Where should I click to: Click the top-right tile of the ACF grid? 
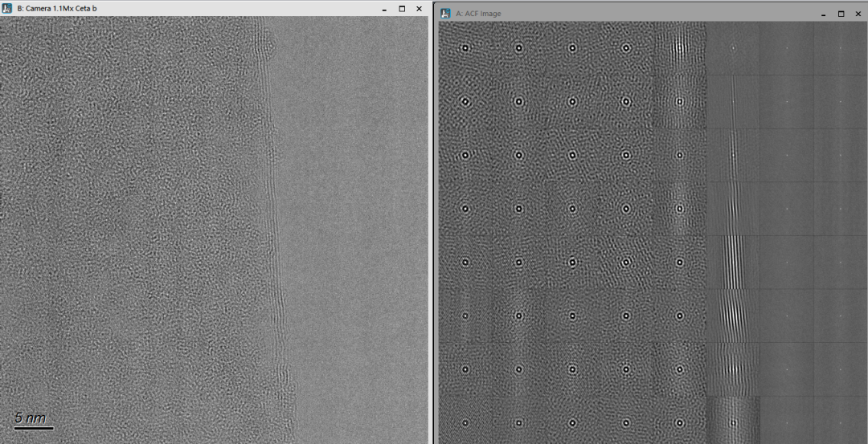[x=840, y=48]
